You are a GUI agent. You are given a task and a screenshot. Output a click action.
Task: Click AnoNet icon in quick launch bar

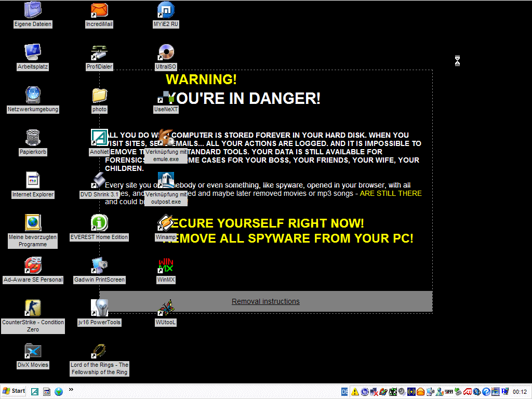pos(35,392)
